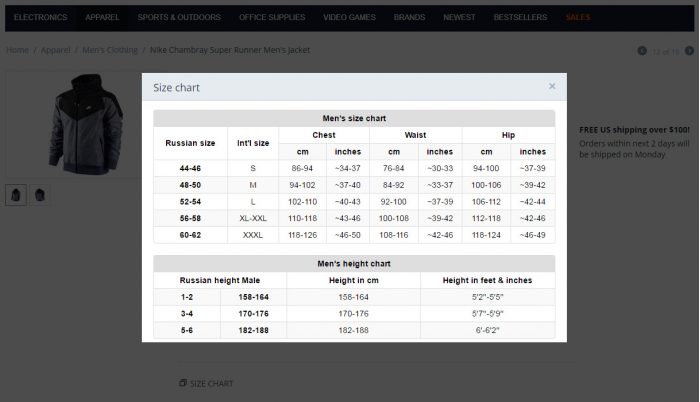The height and width of the screenshot is (402, 700).
Task: Click the Int'l size S cell
Action: tap(253, 168)
